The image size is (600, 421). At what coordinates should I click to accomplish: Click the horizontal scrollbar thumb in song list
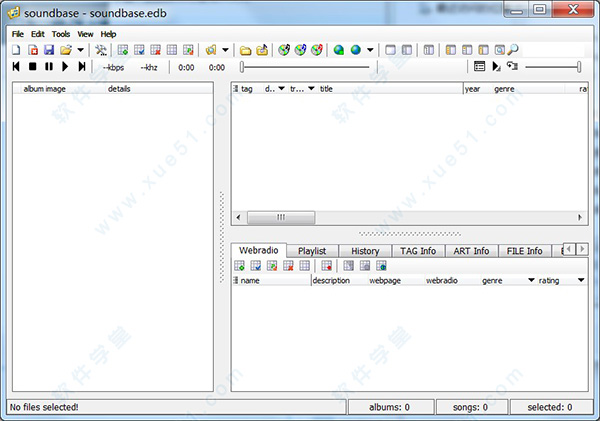(x=281, y=217)
